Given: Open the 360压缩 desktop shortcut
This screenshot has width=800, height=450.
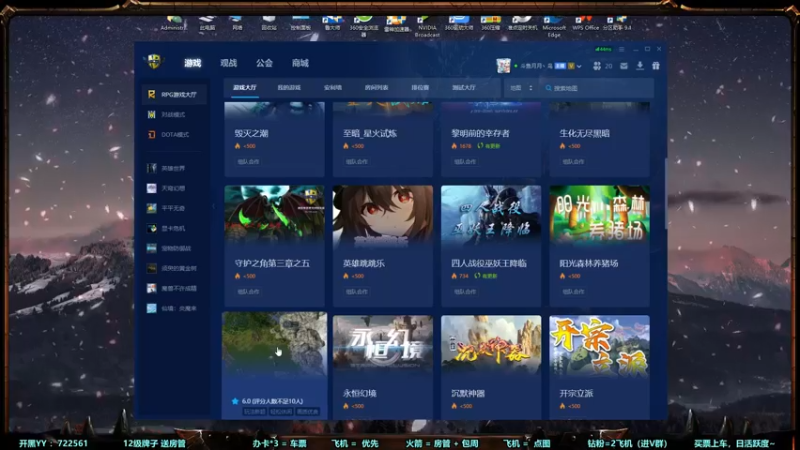Looking at the screenshot, I should click(x=490, y=24).
